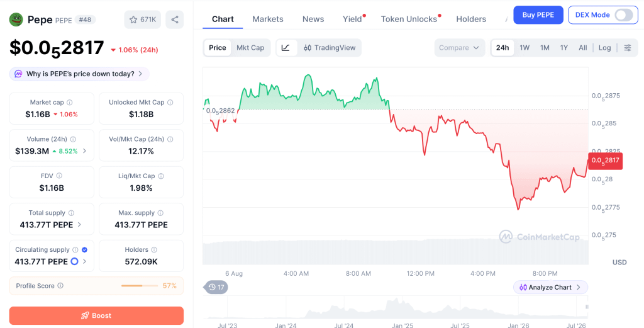
Task: Click the Buy PEPE button
Action: [538, 15]
